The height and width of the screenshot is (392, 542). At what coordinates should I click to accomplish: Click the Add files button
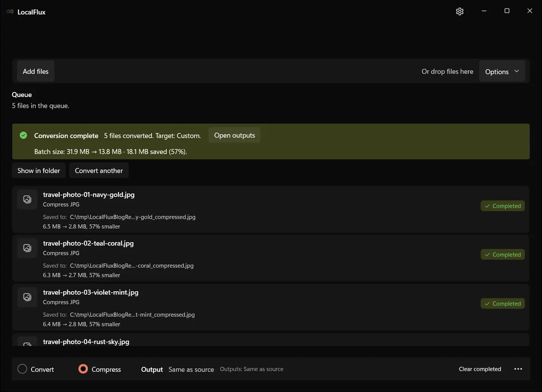point(36,71)
